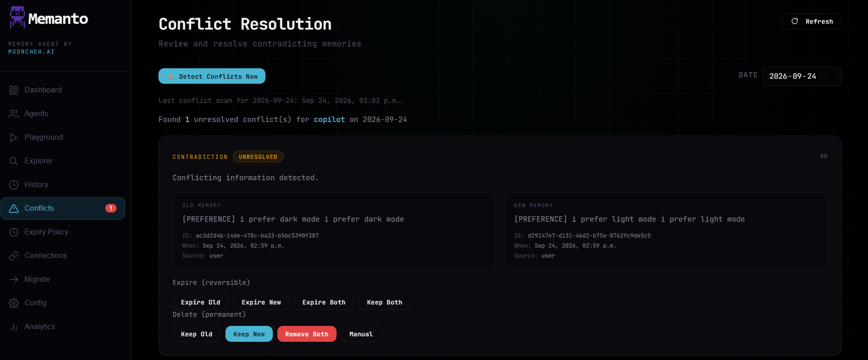
Task: Click the CONTRADICTION label
Action: (200, 157)
